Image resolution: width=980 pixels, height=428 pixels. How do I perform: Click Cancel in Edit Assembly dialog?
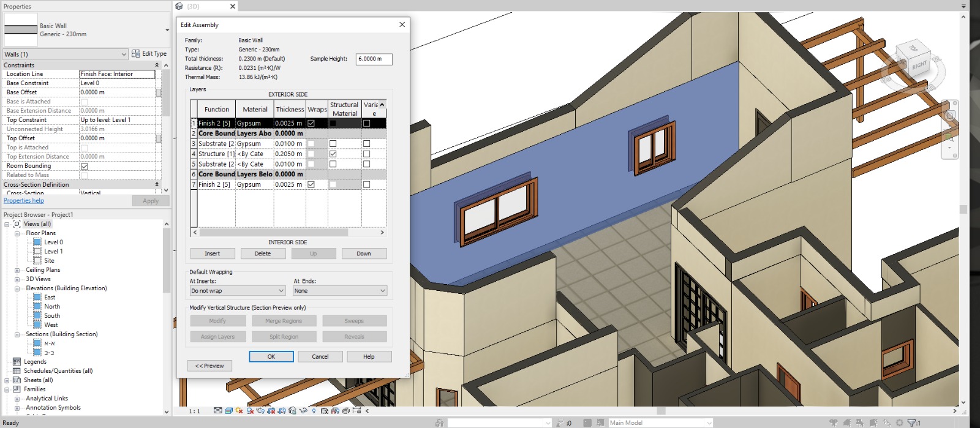point(320,356)
